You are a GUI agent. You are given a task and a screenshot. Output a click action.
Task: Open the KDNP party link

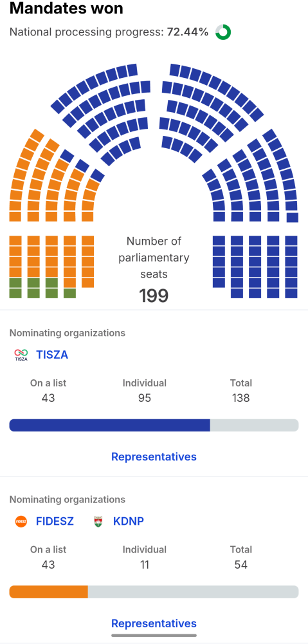[129, 522]
